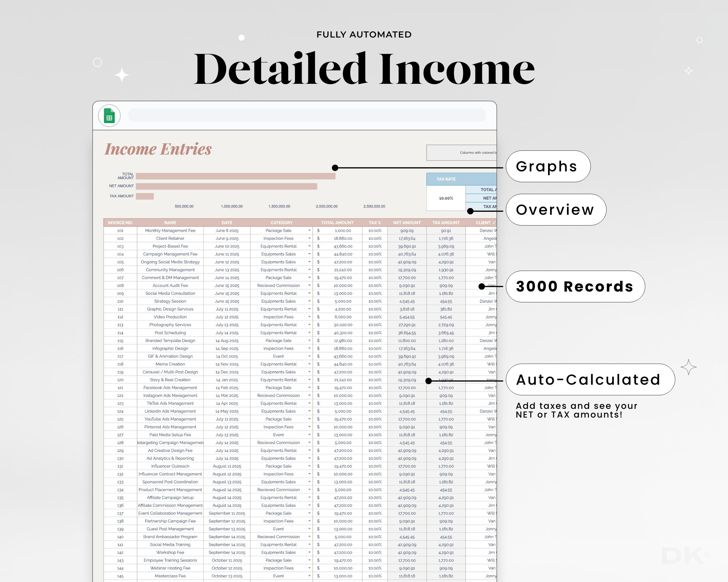Open category dropdown in Account Audit Fee row
728x582 pixels.
point(309,285)
